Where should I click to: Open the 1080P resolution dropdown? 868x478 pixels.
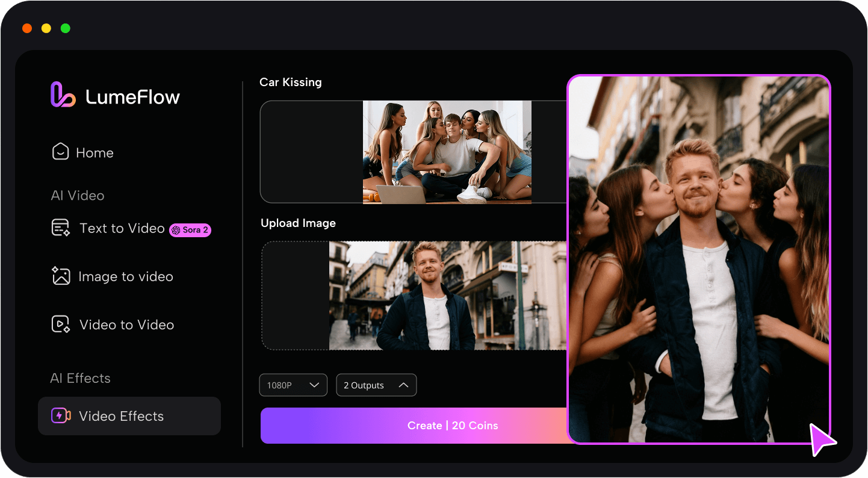(293, 385)
